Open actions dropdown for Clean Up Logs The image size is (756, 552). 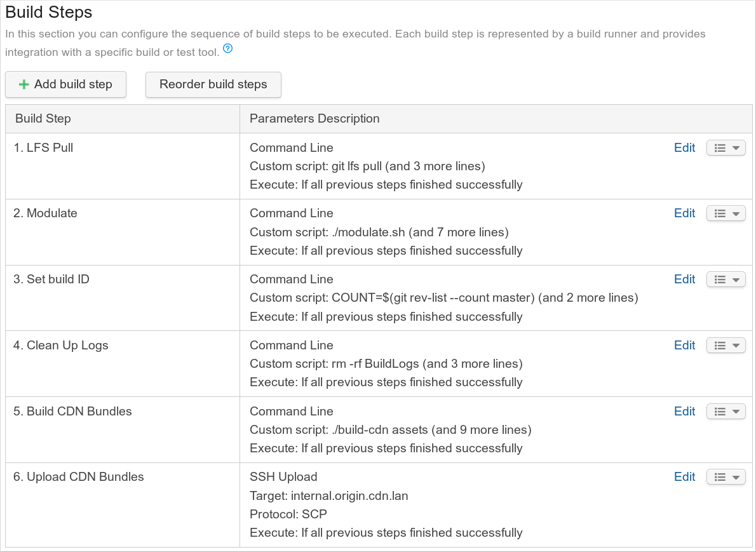(726, 346)
